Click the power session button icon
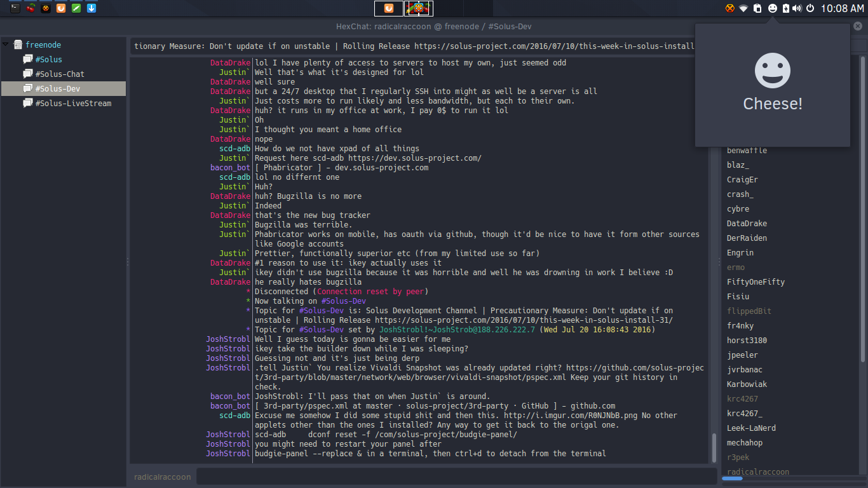The image size is (868, 488). click(x=810, y=8)
